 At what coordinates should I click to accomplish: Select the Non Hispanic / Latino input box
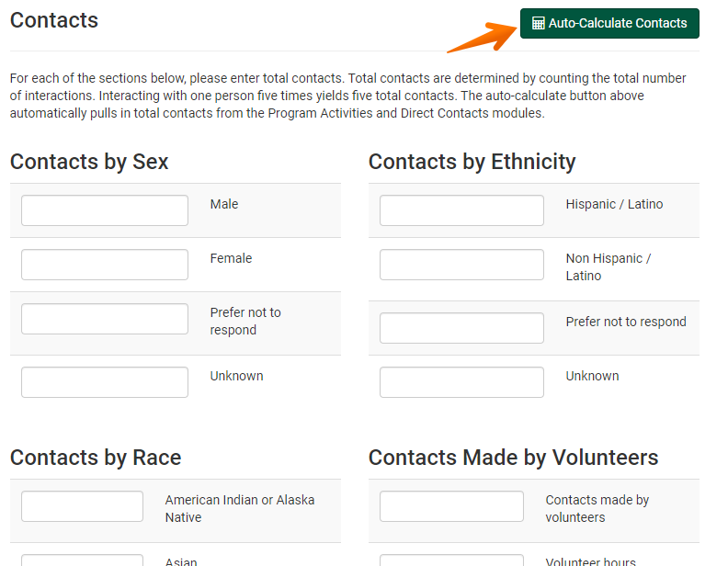click(461, 265)
